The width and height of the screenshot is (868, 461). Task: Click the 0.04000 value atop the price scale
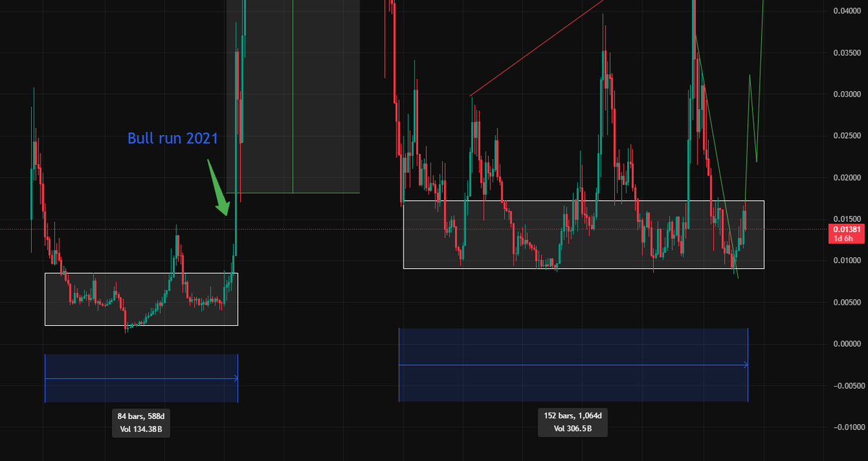coord(848,9)
